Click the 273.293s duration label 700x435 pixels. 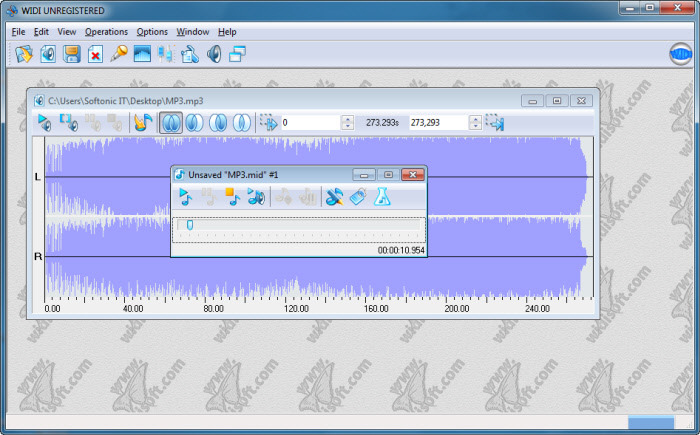tap(382, 122)
